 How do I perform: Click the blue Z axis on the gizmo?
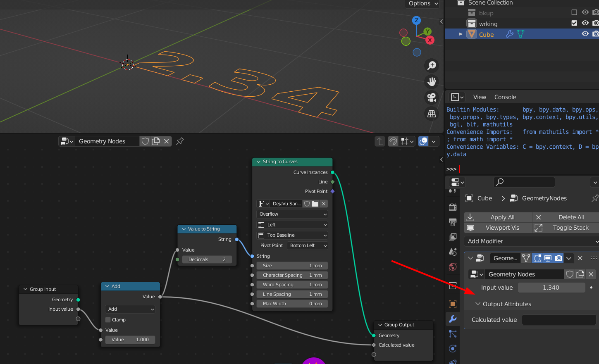point(416,20)
